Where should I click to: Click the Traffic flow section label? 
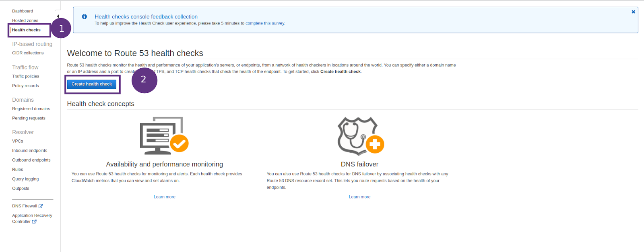click(25, 68)
